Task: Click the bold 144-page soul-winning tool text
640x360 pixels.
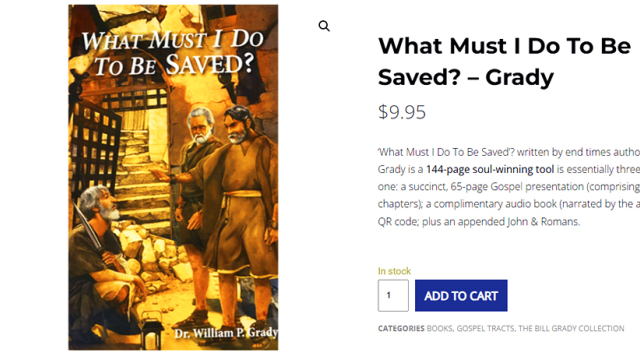Action: [490, 169]
